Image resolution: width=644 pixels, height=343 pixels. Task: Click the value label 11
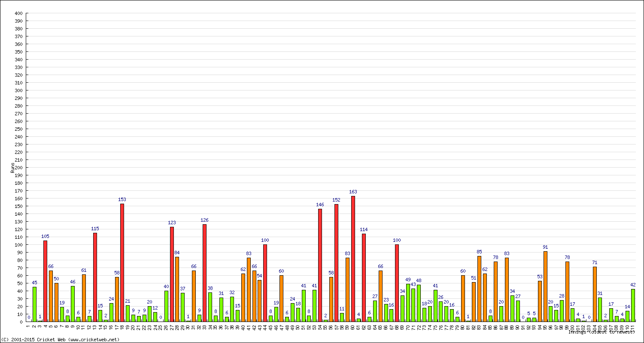pyautogui.click(x=342, y=309)
